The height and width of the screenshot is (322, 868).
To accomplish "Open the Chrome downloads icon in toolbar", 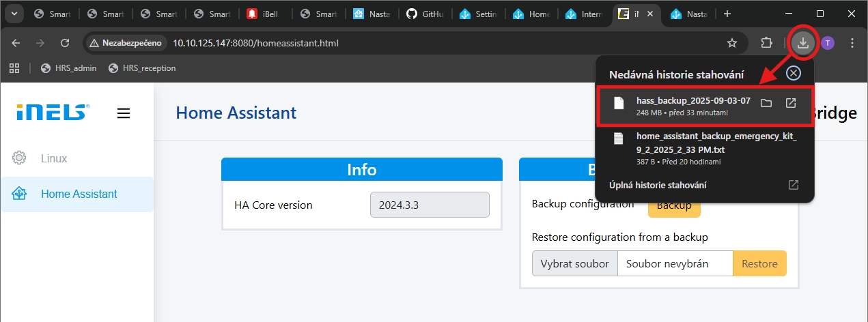I will click(x=803, y=43).
